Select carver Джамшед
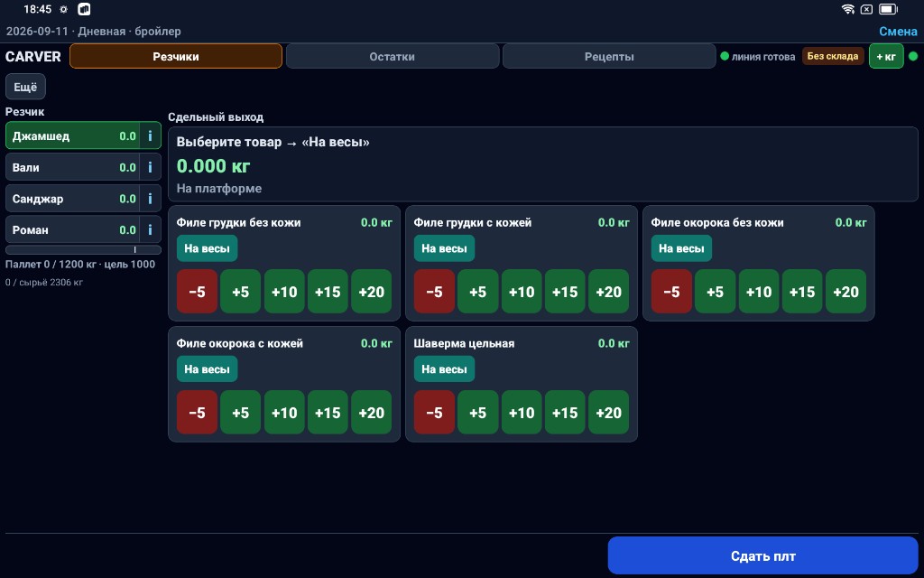Screen dimensions: 924x578 point(72,135)
